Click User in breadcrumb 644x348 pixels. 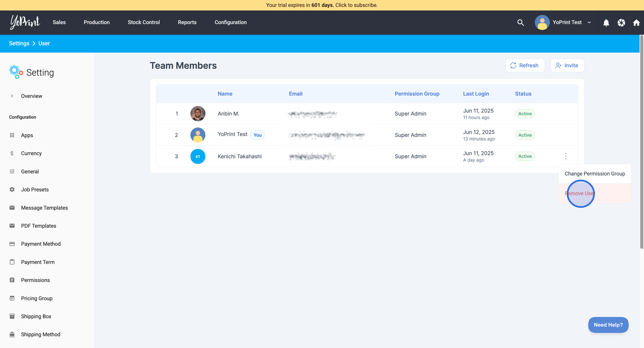(x=44, y=43)
